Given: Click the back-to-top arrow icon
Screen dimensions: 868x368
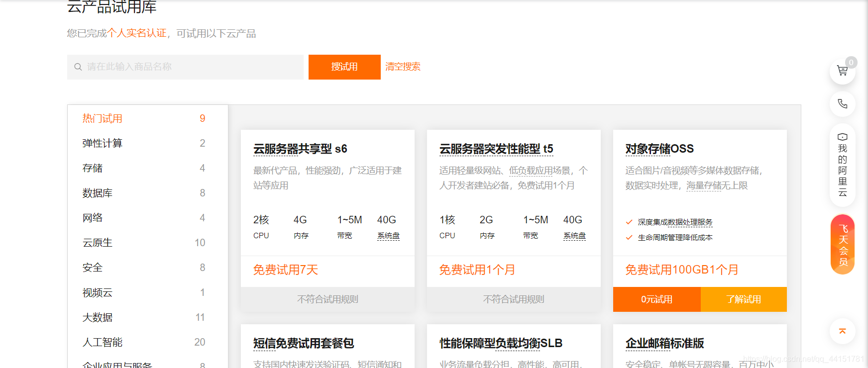Looking at the screenshot, I should click(x=842, y=331).
